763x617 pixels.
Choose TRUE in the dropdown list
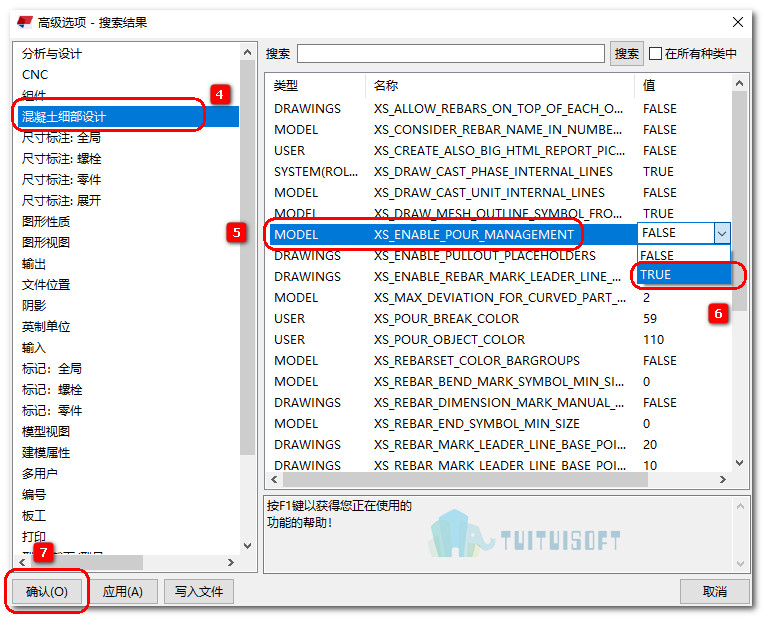point(684,274)
